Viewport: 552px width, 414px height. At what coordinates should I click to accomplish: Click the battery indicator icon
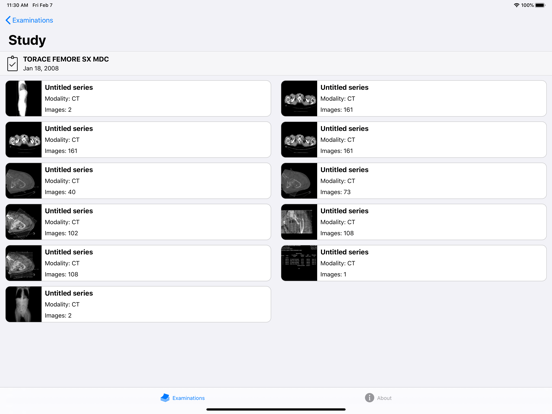pos(540,5)
